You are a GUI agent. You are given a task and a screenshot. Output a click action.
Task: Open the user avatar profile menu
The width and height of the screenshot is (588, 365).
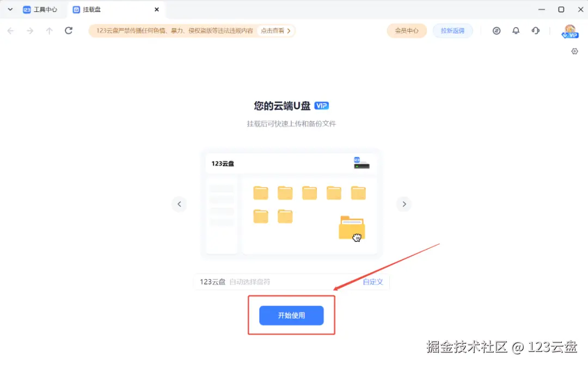[x=570, y=32]
